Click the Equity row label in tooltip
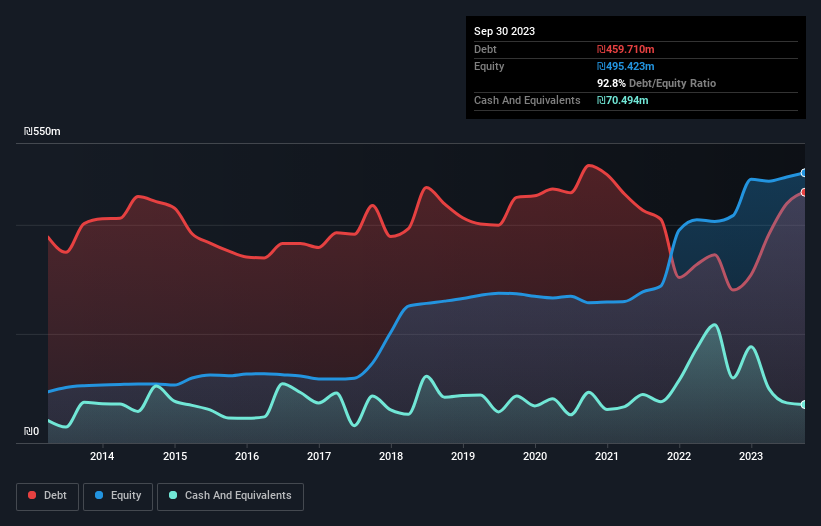This screenshot has height=526, width=821. tap(489, 66)
